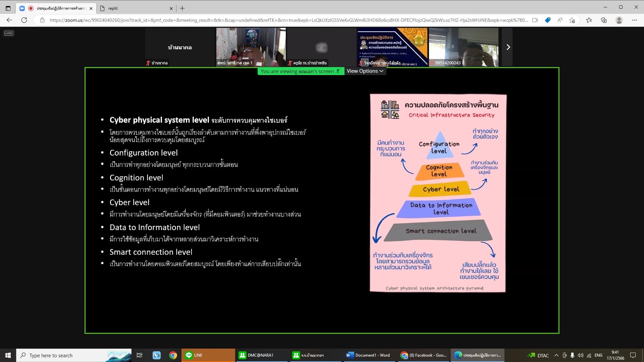Expand hidden system tray icons
Image resolution: width=644 pixels, height=362 pixels.
click(556, 355)
